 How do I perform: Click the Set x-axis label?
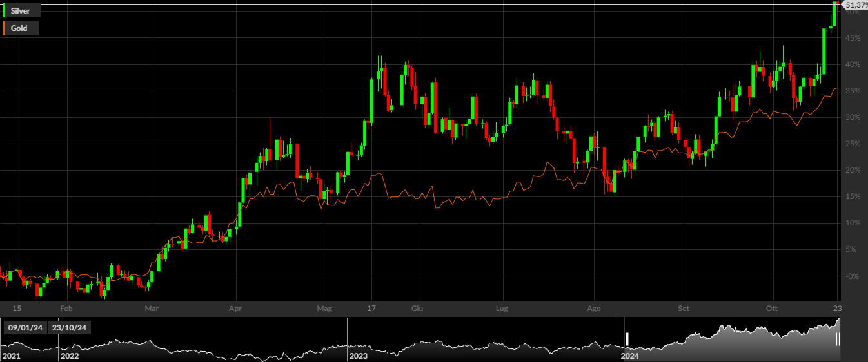(684, 309)
